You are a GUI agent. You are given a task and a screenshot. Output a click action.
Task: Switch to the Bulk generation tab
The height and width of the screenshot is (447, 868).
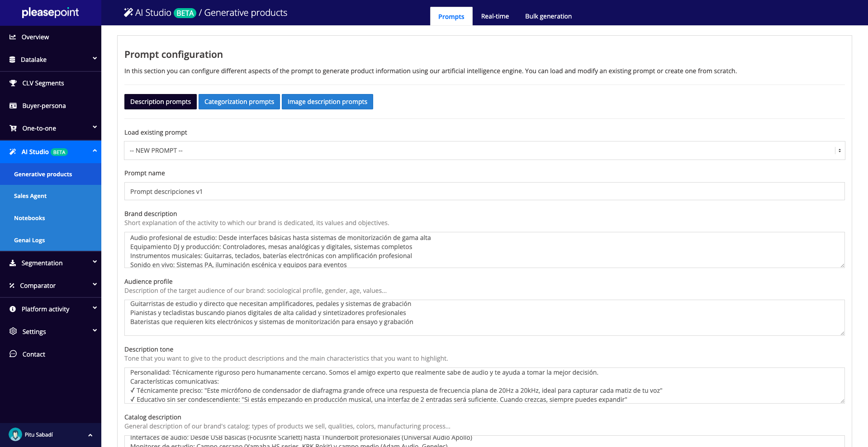(548, 16)
